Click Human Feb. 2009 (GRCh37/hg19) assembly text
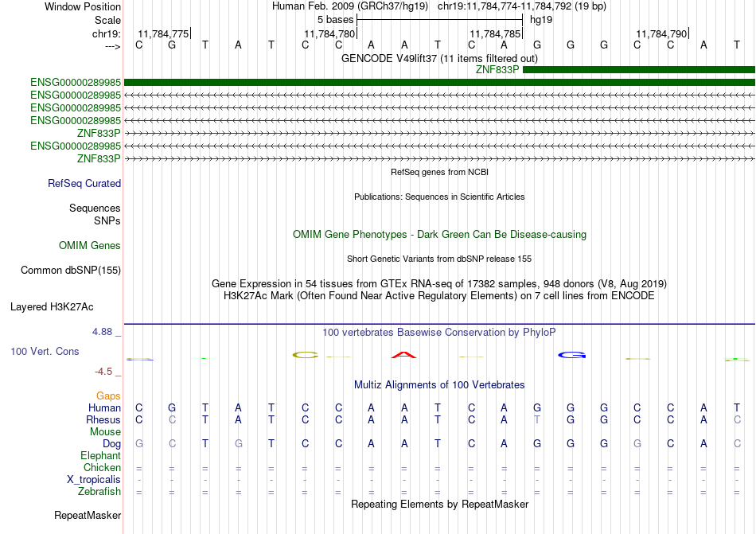The image size is (756, 534). 350,6
